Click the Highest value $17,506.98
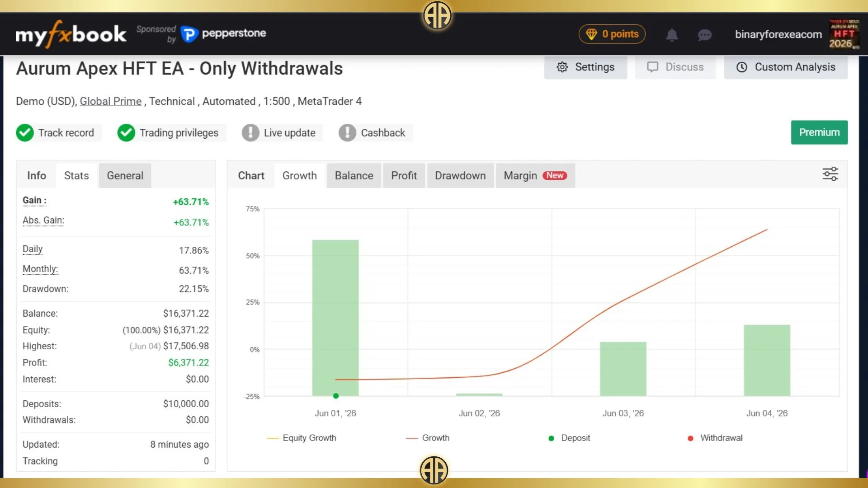 click(186, 346)
